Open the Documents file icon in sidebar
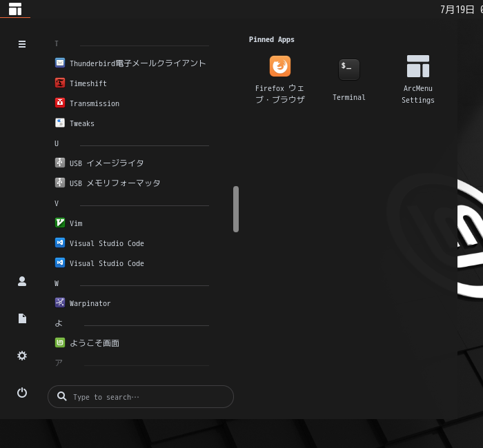 pos(22,318)
